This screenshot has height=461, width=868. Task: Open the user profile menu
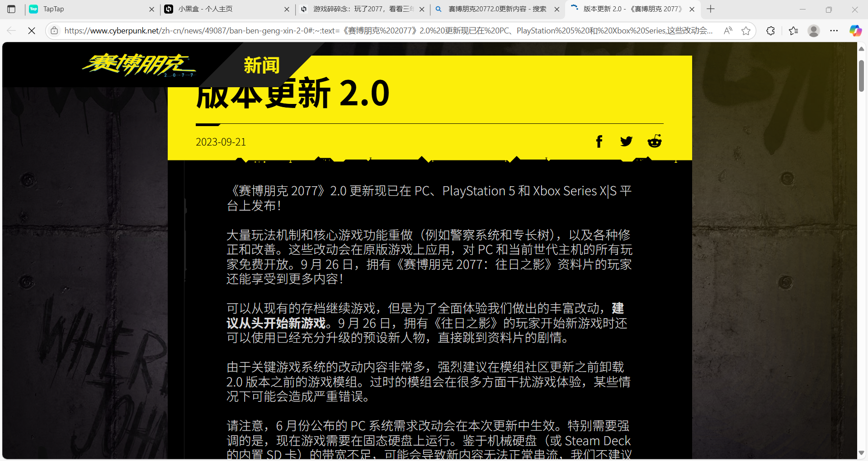click(814, 31)
